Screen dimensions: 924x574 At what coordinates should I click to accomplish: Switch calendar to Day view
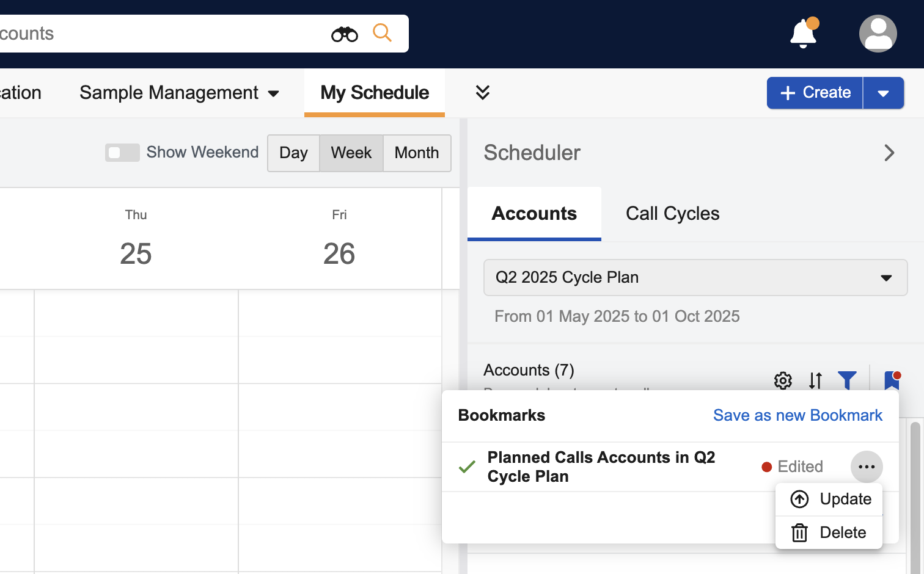tap(293, 153)
